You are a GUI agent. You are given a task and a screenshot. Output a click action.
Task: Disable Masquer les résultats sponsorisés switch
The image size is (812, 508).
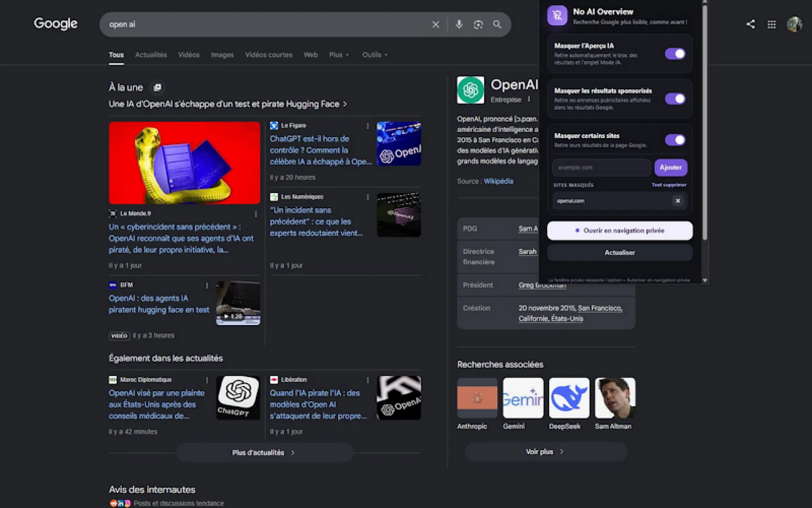point(675,98)
